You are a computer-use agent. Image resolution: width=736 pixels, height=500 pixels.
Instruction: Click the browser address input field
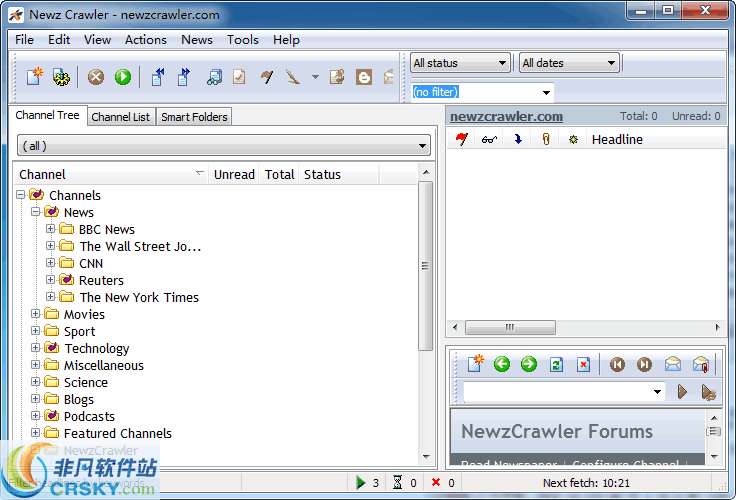click(557, 392)
